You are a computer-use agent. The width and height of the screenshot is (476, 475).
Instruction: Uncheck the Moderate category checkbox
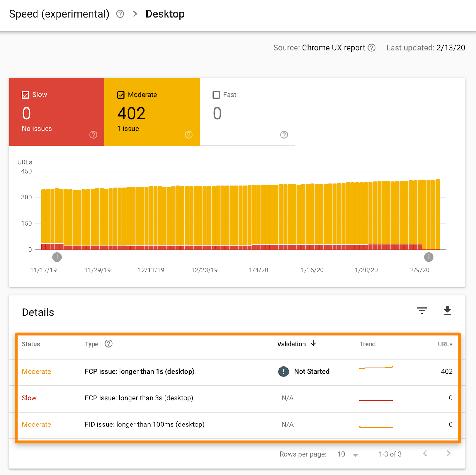(121, 95)
